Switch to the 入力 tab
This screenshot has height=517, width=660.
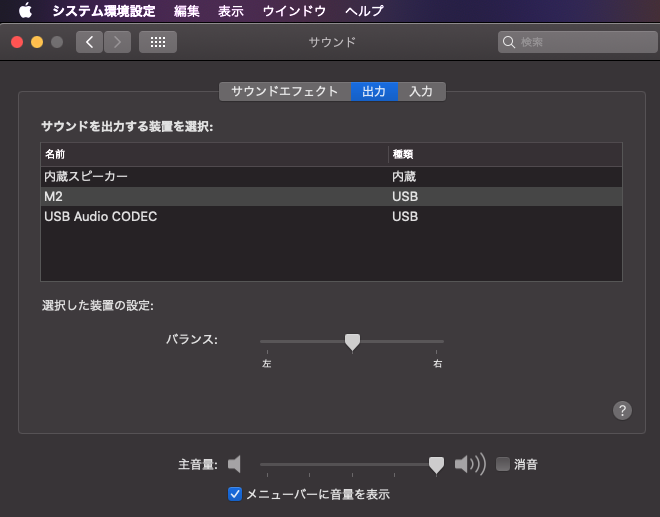pyautogui.click(x=421, y=91)
